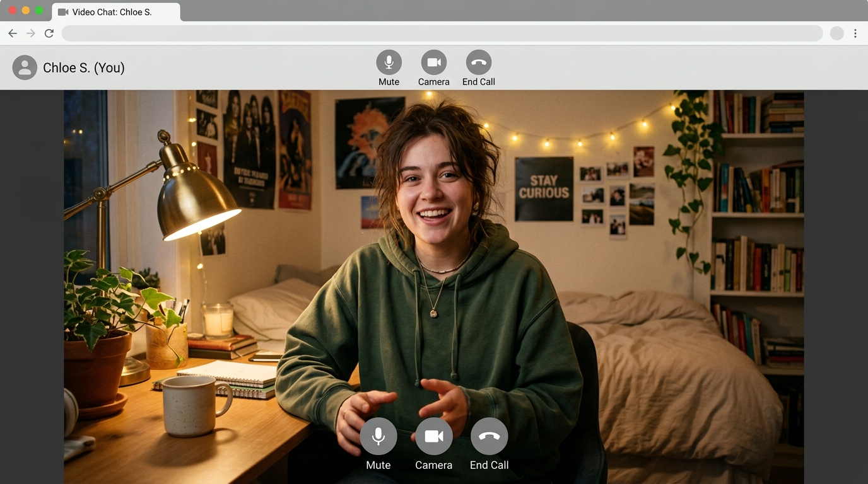Mute the microphone from the header toolbar
The height and width of the screenshot is (484, 868).
[x=389, y=62]
